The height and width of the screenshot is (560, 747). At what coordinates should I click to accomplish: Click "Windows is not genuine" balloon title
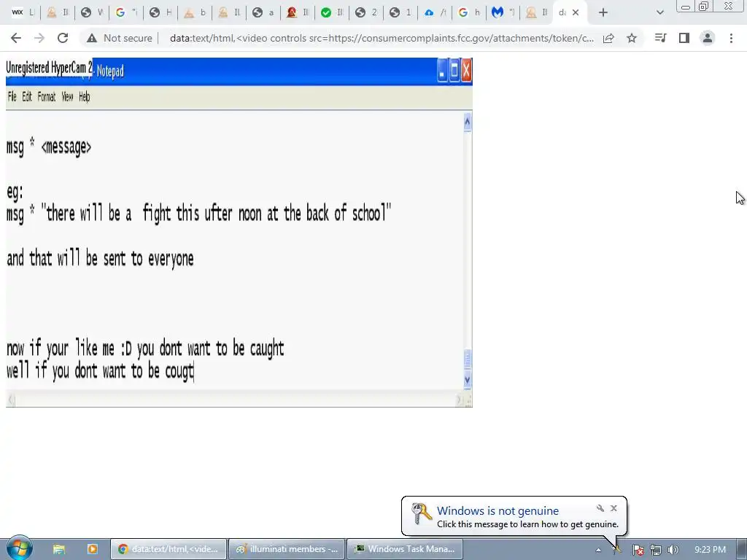click(498, 510)
